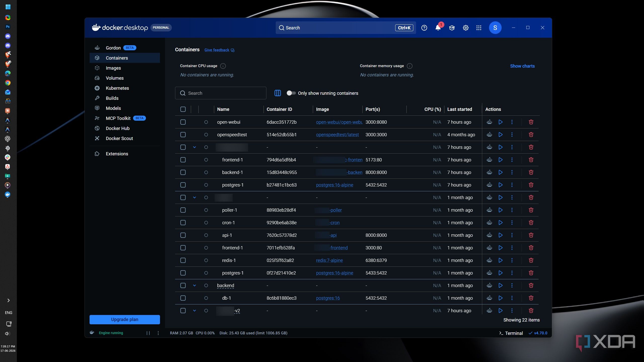Screen dimensions: 644x362
Task: Open the help question mark menu
Action: [x=424, y=28]
